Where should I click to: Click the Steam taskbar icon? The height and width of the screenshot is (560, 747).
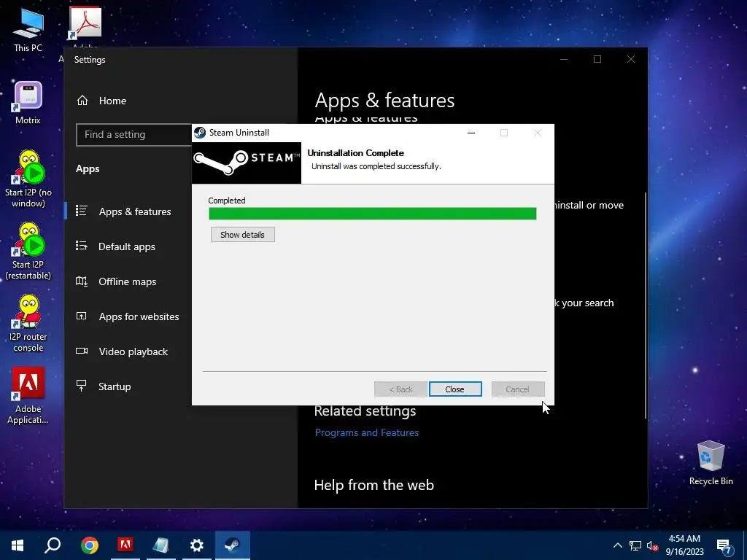233,545
